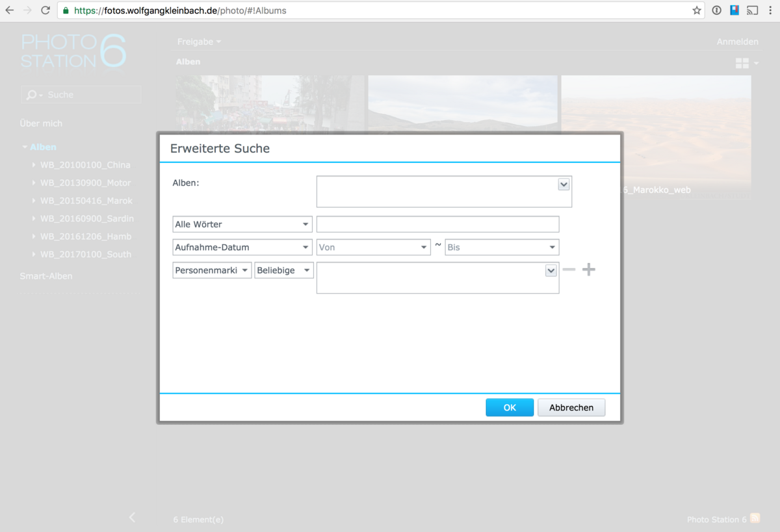The image size is (780, 532).
Task: Collapse the sidebar with the left arrow icon
Action: pyautogui.click(x=133, y=517)
